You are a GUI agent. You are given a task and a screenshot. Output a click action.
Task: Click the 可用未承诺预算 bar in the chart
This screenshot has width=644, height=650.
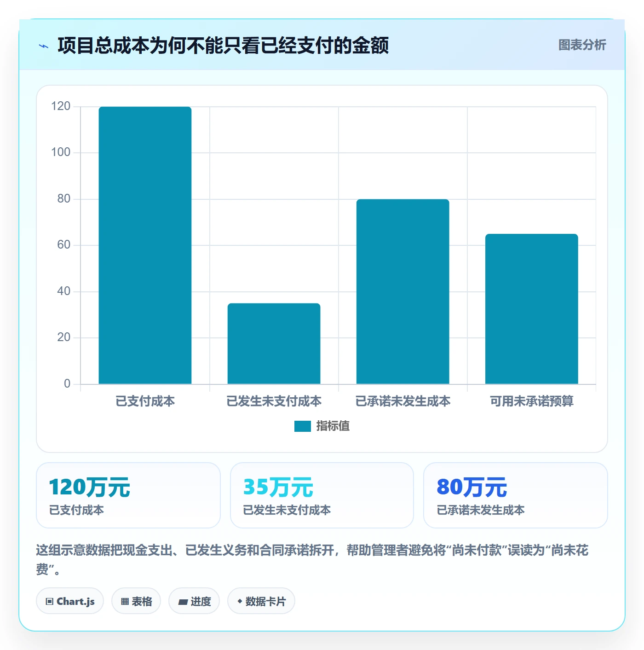coord(531,309)
